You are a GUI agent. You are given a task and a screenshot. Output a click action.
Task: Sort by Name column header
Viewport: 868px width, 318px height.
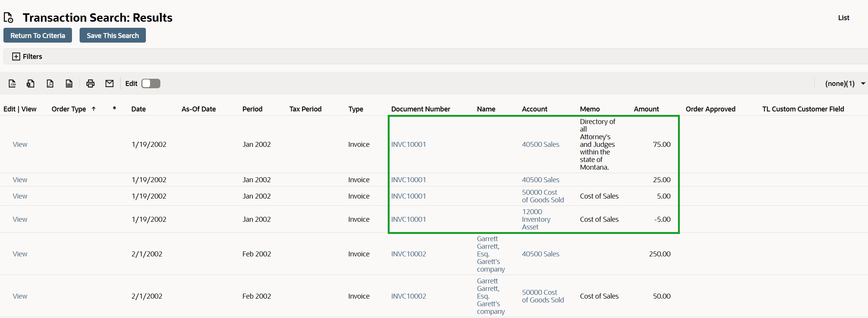point(486,109)
